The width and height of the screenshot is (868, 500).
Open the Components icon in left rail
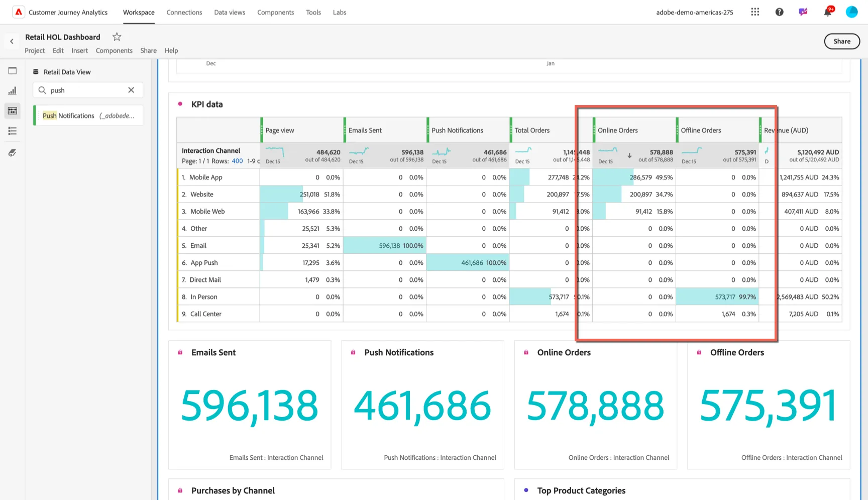point(13,111)
